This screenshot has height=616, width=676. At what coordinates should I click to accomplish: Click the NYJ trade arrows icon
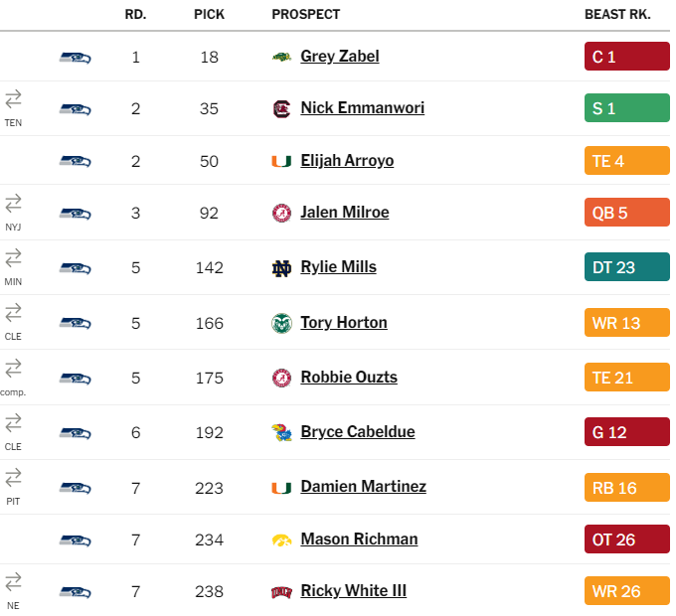pyautogui.click(x=13, y=204)
